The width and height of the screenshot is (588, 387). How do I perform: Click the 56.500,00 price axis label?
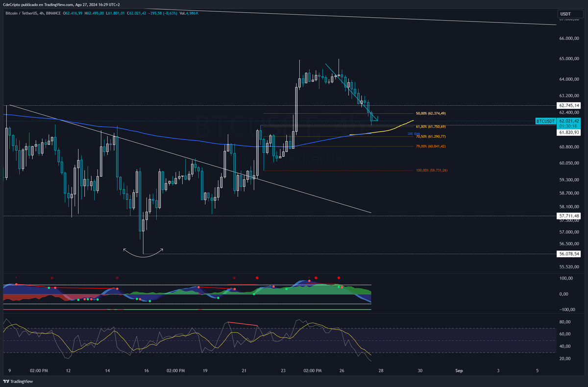pos(569,244)
